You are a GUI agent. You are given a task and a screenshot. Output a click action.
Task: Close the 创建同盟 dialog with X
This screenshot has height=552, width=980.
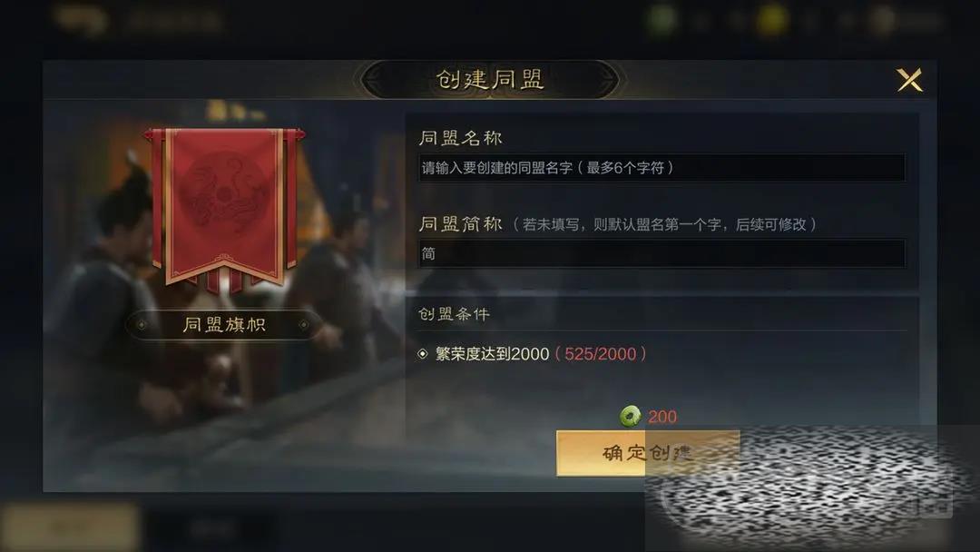pos(909,80)
